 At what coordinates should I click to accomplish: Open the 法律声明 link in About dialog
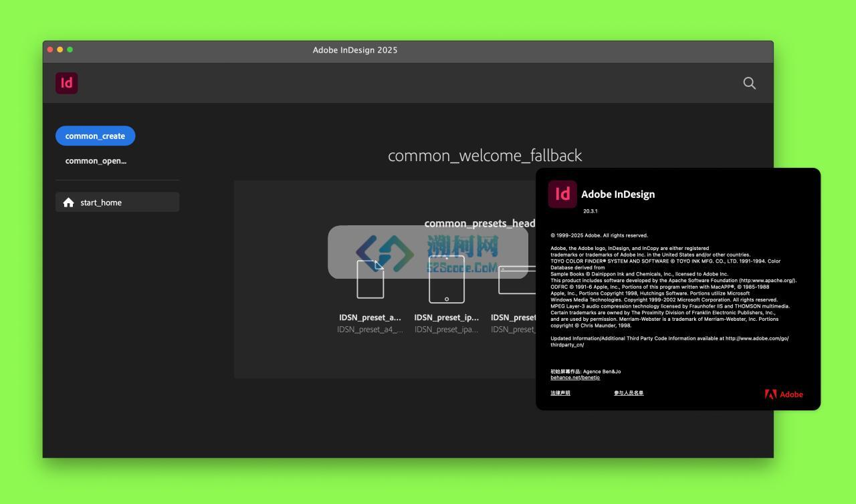coord(560,393)
